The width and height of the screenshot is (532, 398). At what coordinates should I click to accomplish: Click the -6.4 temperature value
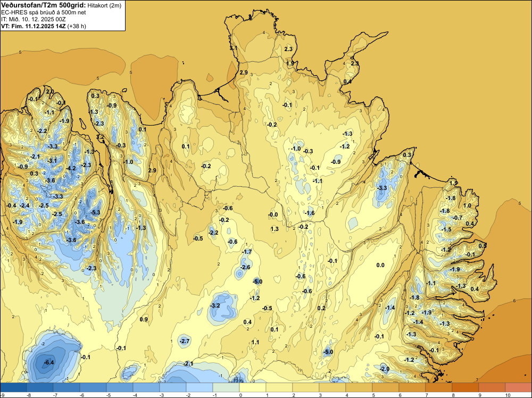pos(49,362)
